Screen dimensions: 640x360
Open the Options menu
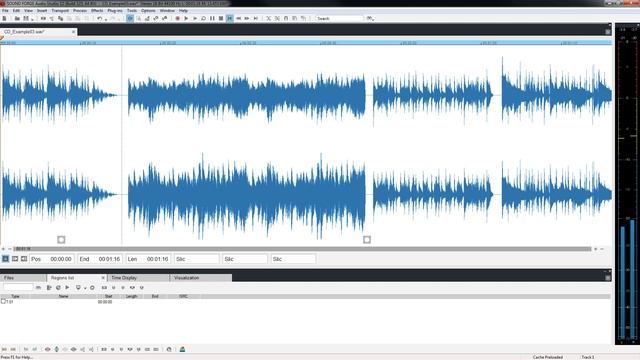pyautogui.click(x=148, y=11)
